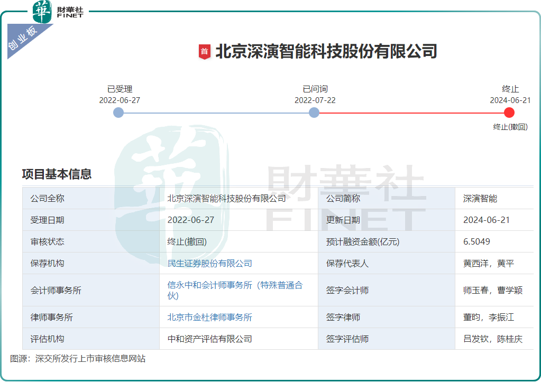The width and height of the screenshot is (541, 392).
Task: Select the red 终止 timeline dot
Action: tap(509, 113)
